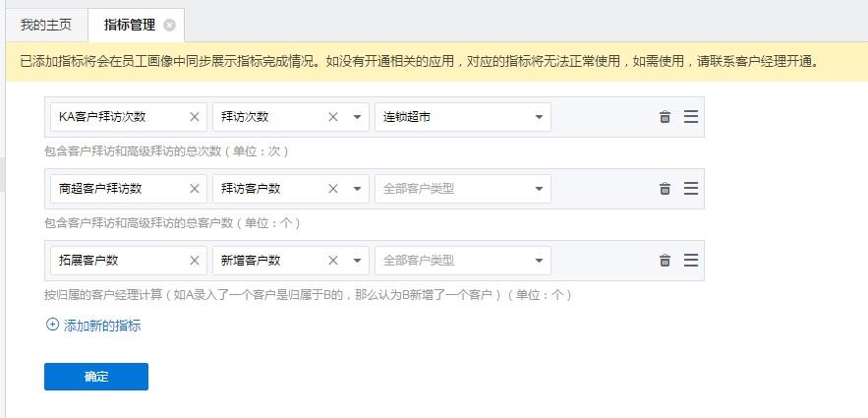This screenshot has height=418, width=868.
Task: Clear the 商超客户拜访数 name field
Action: click(195, 189)
